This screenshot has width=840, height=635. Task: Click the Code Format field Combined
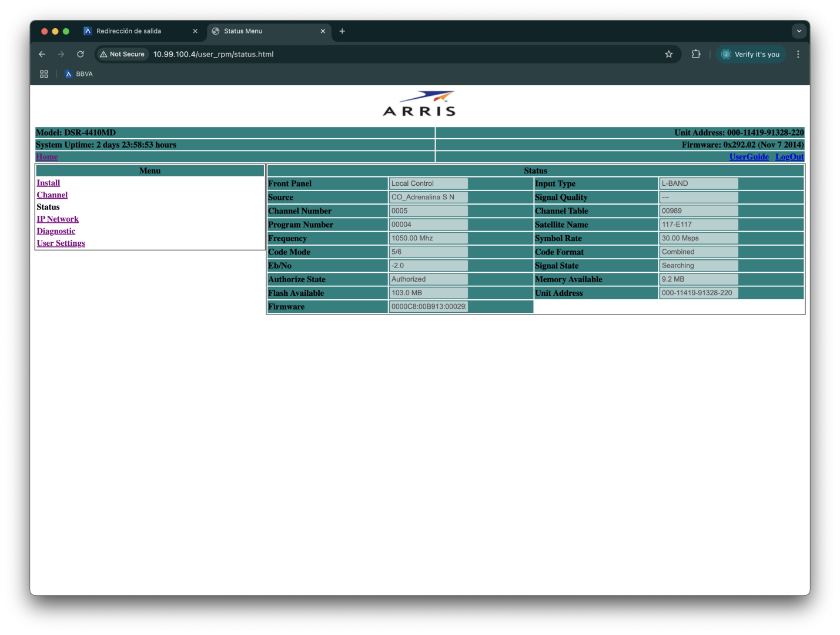coord(699,252)
